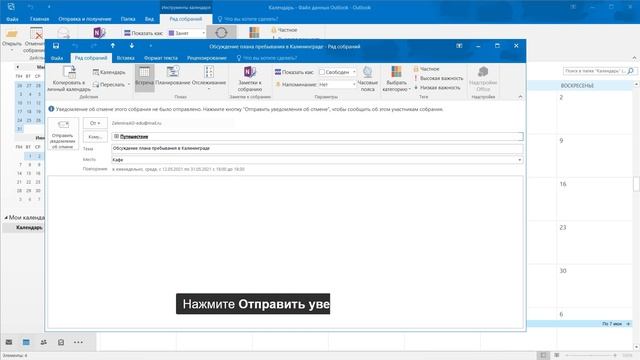Image resolution: width=640 pixels, height=360 pixels.
Task: Open Вид tab in main Outlook window
Action: 149,19
